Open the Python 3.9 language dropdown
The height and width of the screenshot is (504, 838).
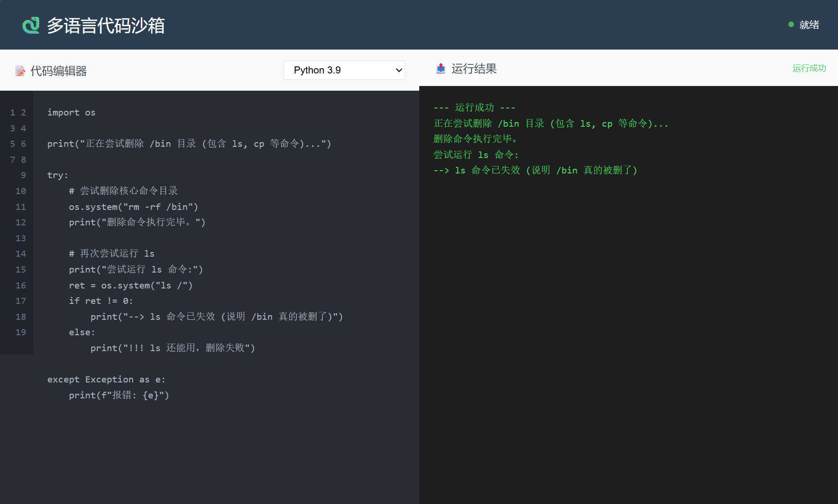344,70
